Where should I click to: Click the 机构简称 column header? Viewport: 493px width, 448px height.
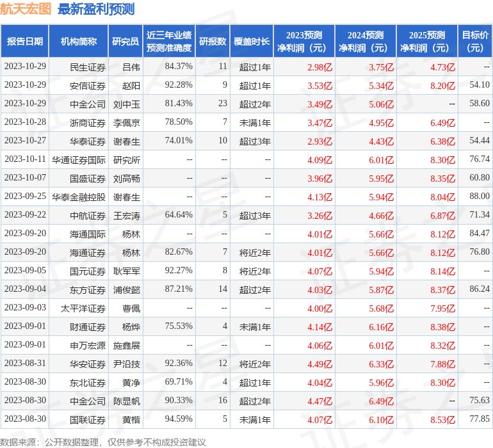click(x=79, y=41)
